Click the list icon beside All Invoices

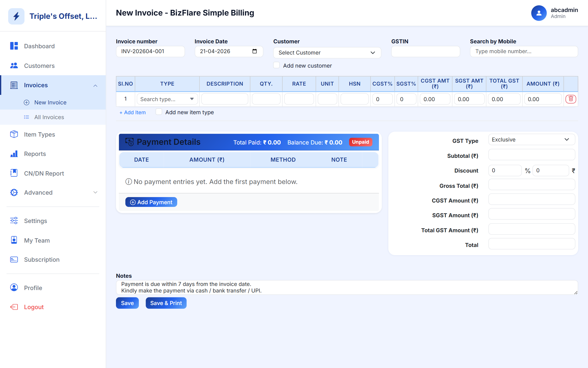point(26,117)
